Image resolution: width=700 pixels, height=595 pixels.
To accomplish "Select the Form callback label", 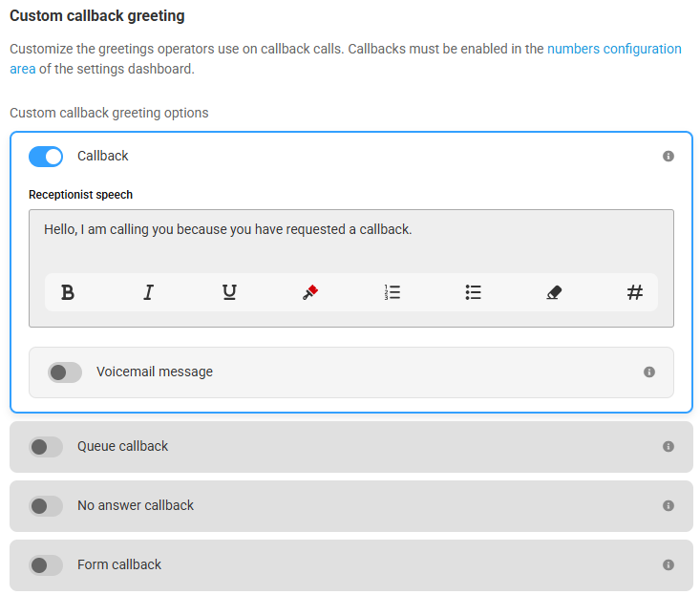I will [119, 564].
